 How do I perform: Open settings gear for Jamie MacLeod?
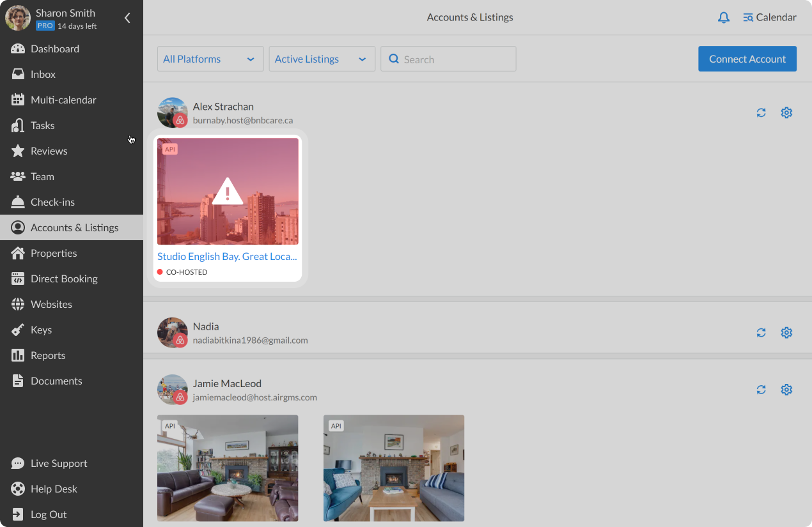point(786,390)
